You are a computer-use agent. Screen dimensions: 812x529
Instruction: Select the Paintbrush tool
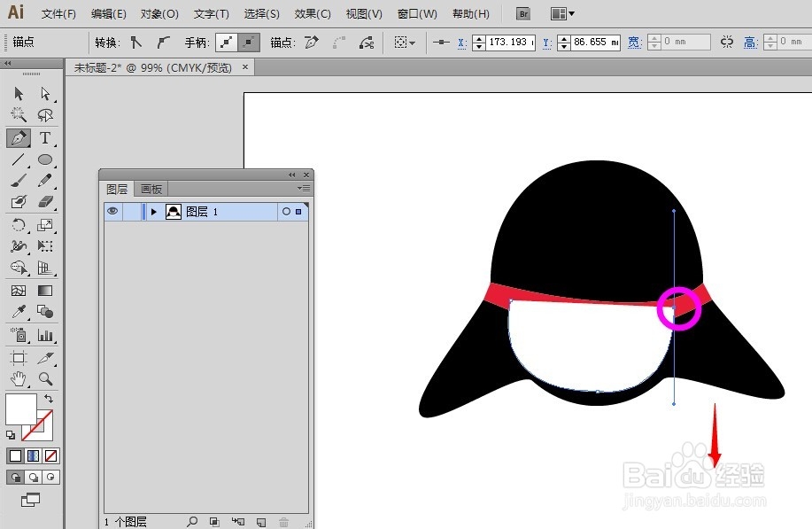click(19, 180)
